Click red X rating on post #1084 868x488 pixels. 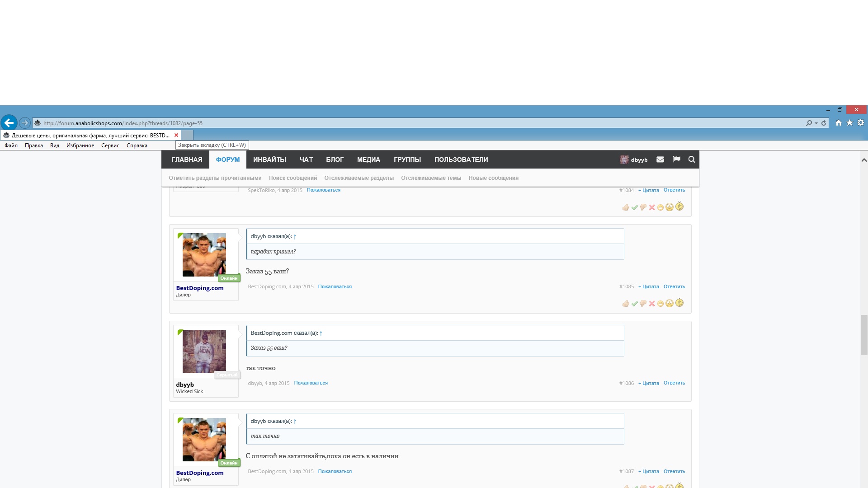point(652,207)
